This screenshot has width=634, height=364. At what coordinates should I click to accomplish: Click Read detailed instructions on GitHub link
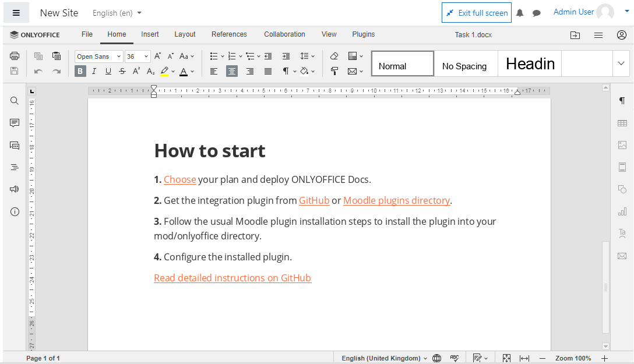pos(233,278)
